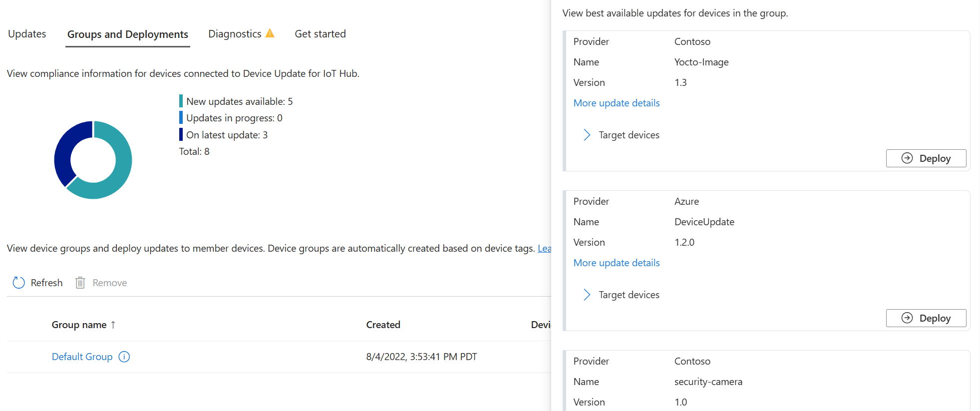
Task: Deploy the Azure DeviceUpdate 1.2.0 update
Action: click(x=926, y=318)
